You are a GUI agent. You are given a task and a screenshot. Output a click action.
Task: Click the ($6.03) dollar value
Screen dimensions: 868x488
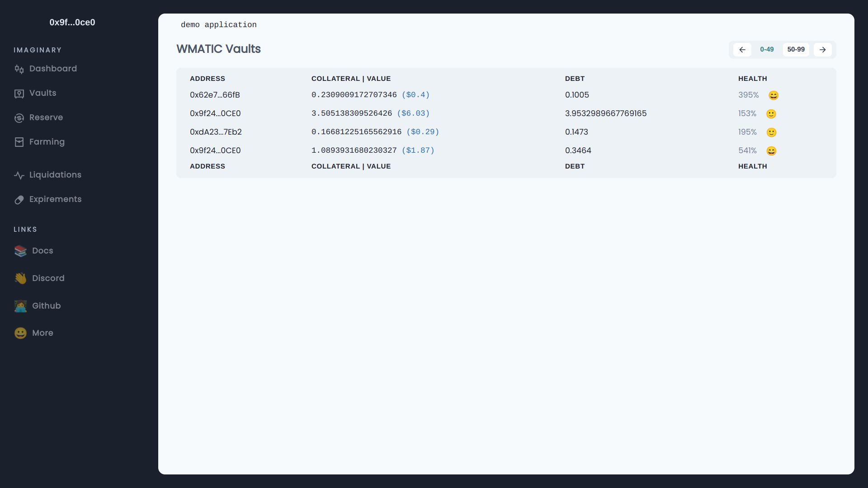[413, 113]
